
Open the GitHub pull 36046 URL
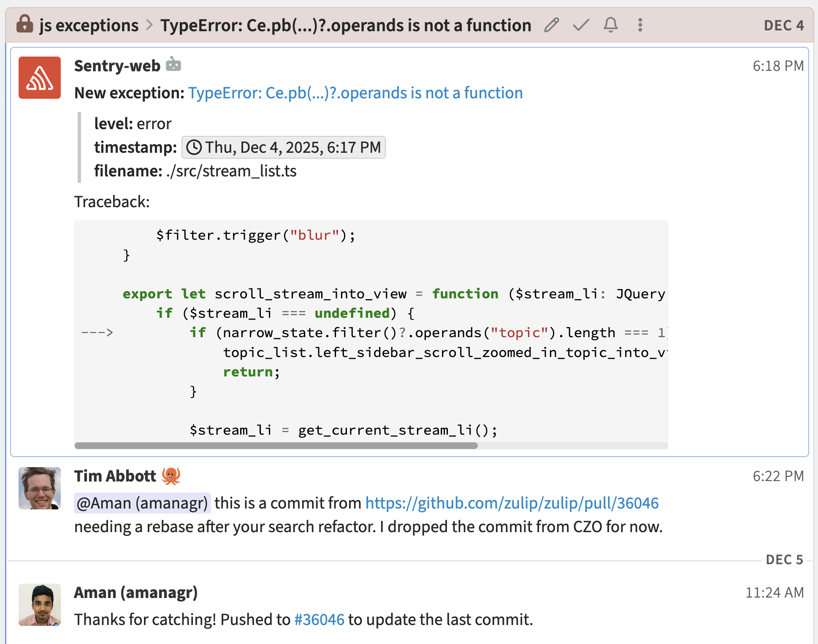[512, 503]
